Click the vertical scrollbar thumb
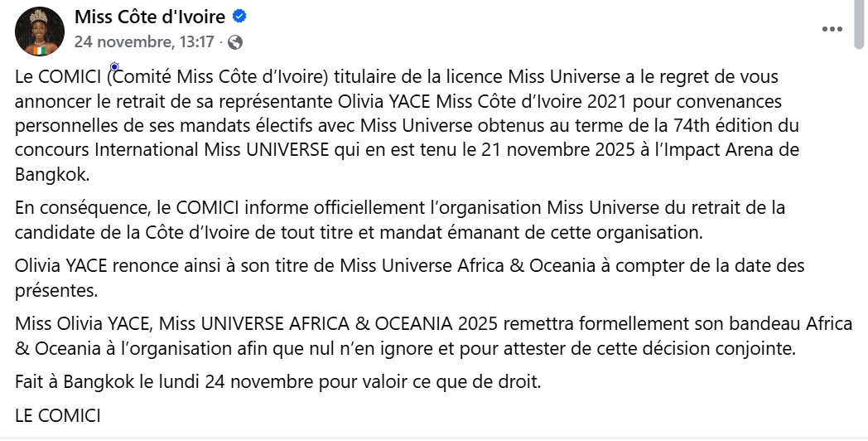The image size is (868, 441). (x=861, y=25)
